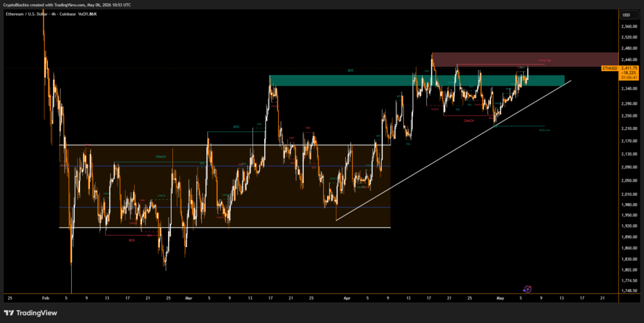Click the Strong High label

click(544, 60)
